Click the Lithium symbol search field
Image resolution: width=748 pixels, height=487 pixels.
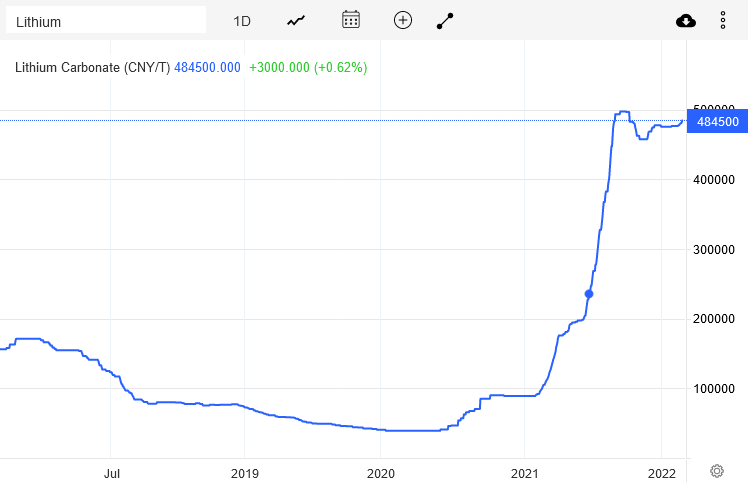tap(105, 21)
